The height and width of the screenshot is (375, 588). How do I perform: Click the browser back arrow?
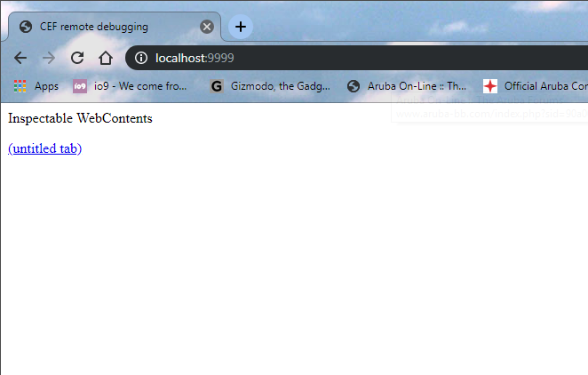[x=20, y=58]
